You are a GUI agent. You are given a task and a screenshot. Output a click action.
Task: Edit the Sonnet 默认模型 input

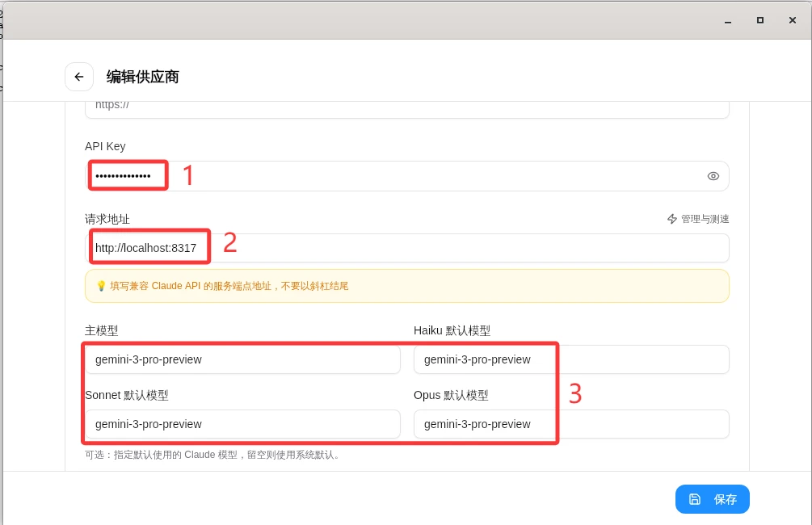click(x=242, y=424)
